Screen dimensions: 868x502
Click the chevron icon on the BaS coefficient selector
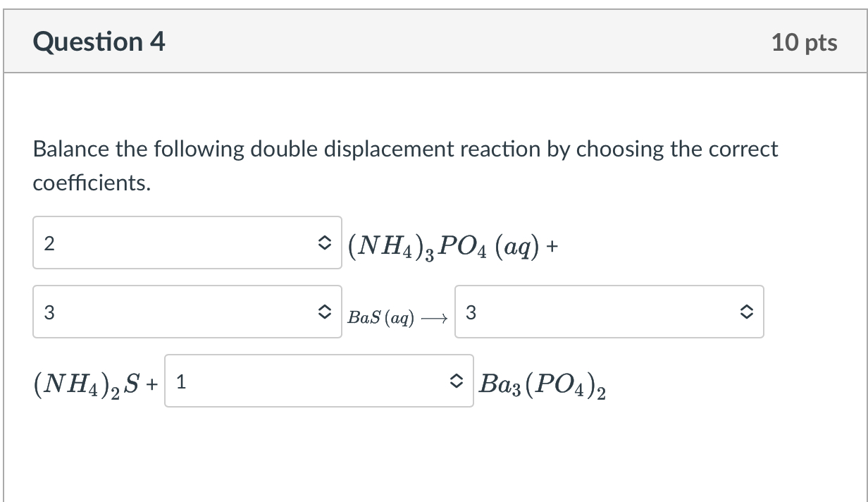tap(325, 311)
